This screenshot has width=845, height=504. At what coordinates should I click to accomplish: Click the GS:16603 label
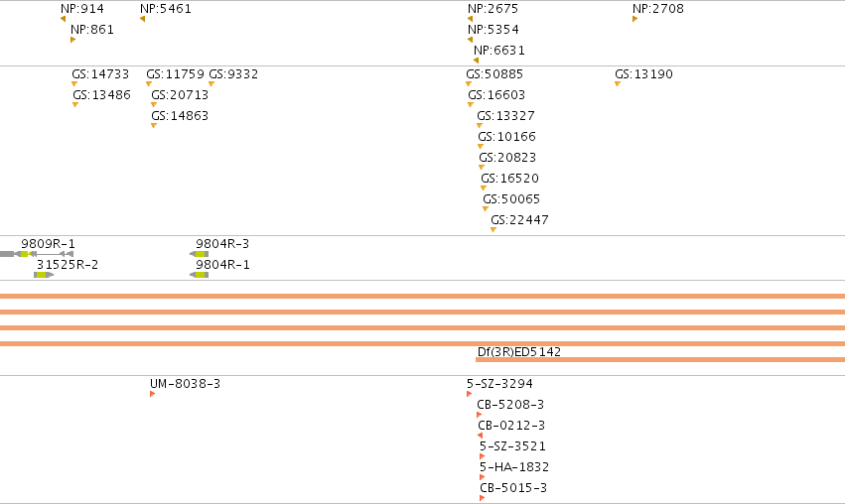(x=496, y=95)
